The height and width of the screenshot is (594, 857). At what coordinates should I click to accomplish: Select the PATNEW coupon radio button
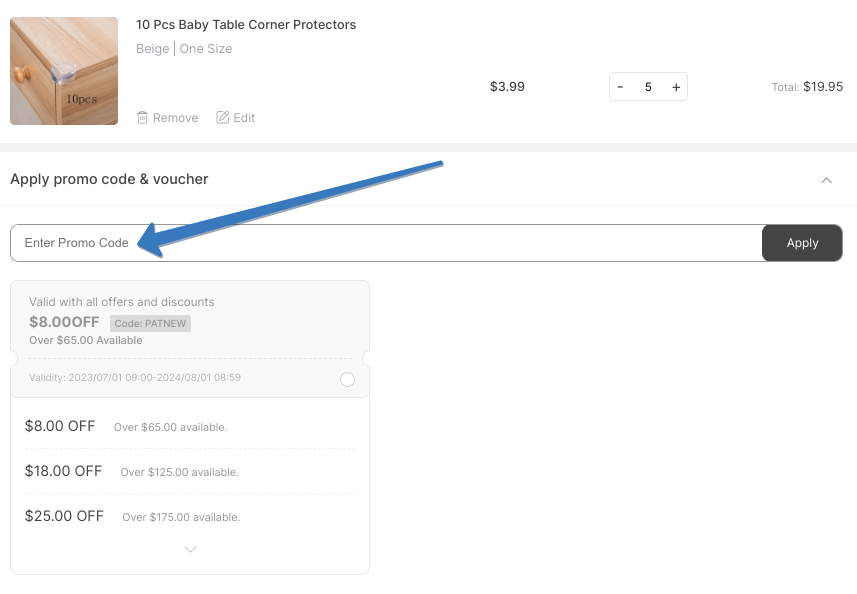coord(347,380)
